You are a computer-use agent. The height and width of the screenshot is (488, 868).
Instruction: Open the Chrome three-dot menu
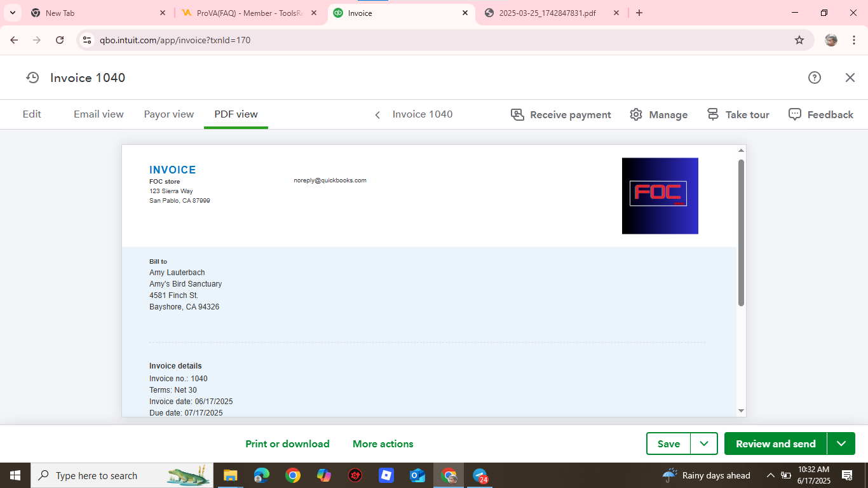click(854, 40)
